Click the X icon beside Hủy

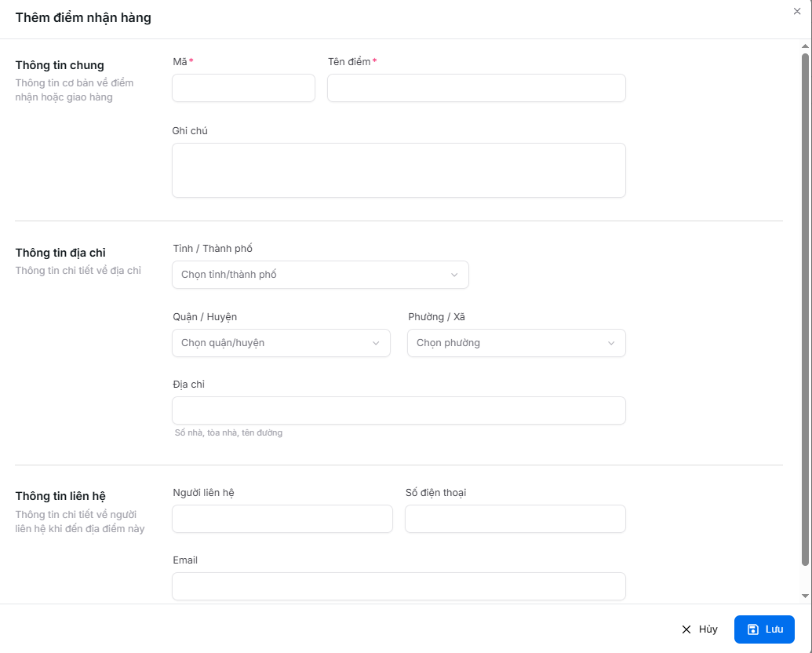point(686,629)
